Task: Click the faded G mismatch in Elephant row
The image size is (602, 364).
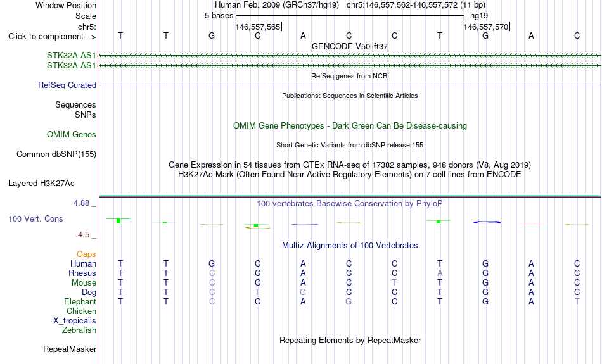Action: [x=349, y=301]
